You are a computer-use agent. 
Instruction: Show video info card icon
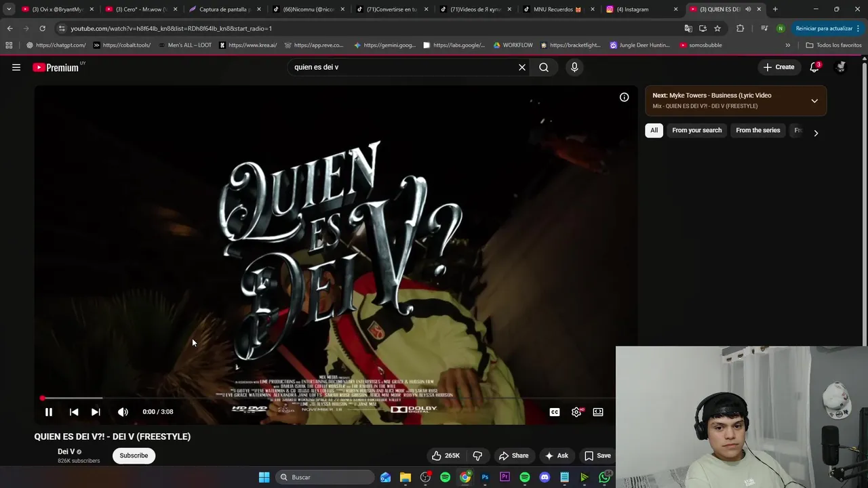coord(624,97)
